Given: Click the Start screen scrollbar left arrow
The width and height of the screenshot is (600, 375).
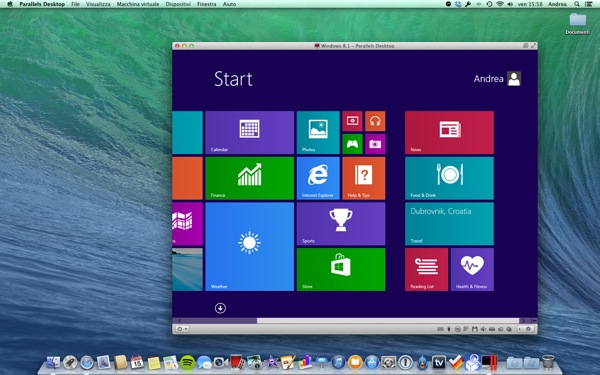Looking at the screenshot, I should pos(180,321).
